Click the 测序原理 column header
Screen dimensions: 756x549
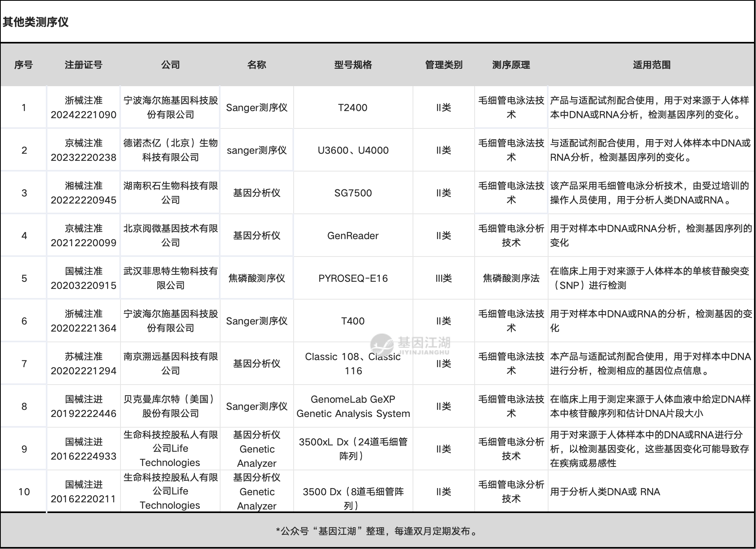(x=511, y=65)
